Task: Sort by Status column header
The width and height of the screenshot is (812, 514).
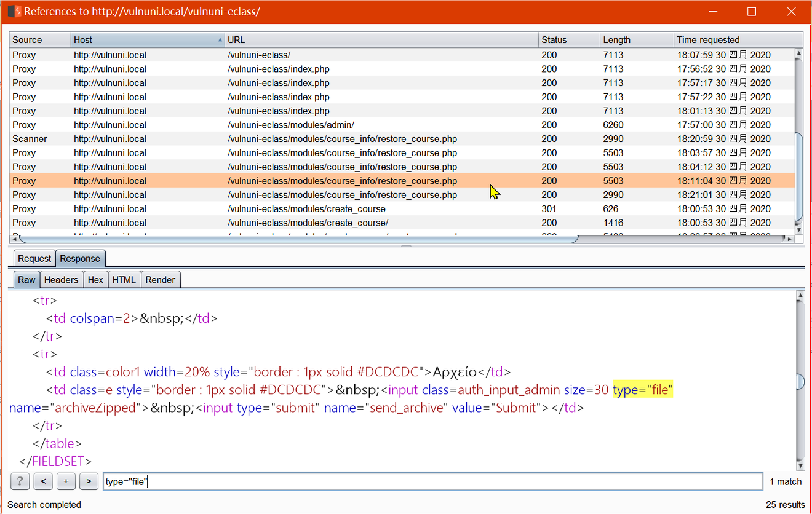Action: [x=569, y=40]
